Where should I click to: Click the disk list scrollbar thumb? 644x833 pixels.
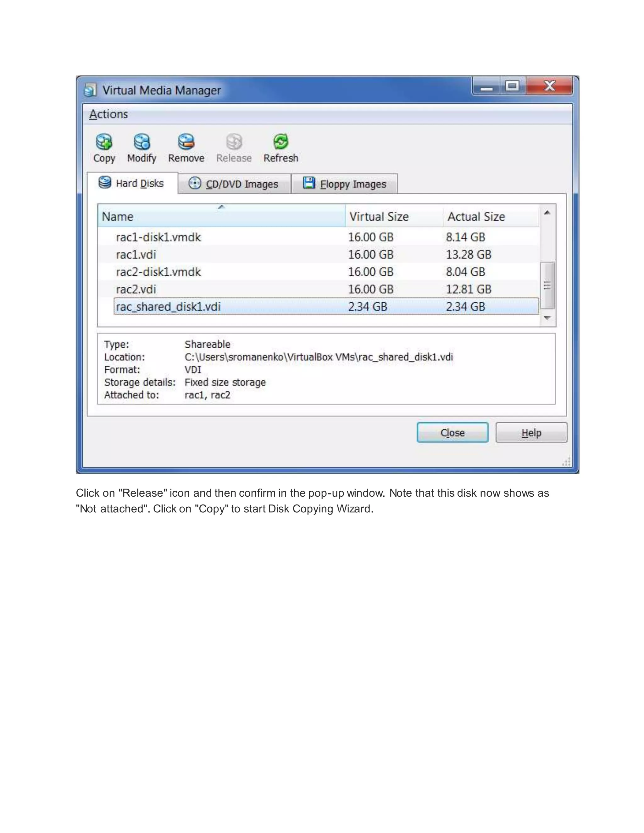coord(547,285)
